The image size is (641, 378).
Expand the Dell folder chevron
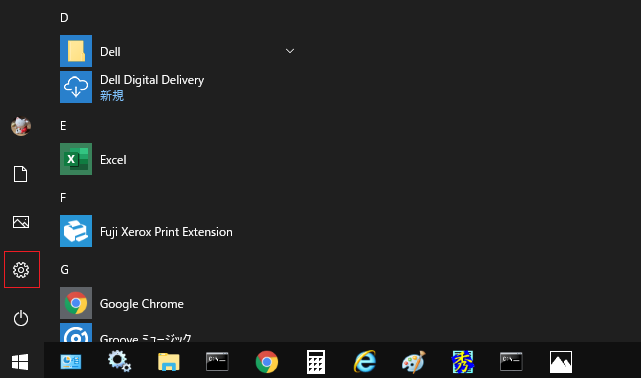pos(290,51)
